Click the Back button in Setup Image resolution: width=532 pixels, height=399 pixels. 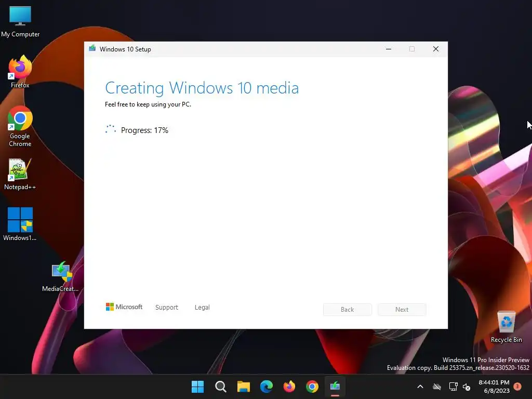click(348, 310)
